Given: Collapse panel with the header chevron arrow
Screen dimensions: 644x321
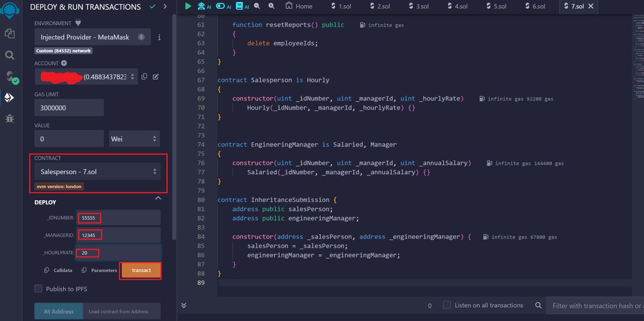Looking at the screenshot, I should (x=165, y=7).
